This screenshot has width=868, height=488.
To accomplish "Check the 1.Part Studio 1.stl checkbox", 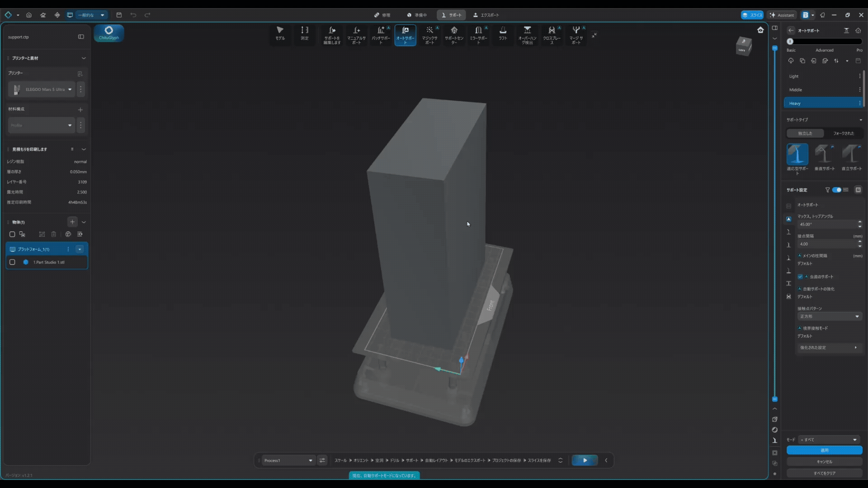I will [x=12, y=262].
